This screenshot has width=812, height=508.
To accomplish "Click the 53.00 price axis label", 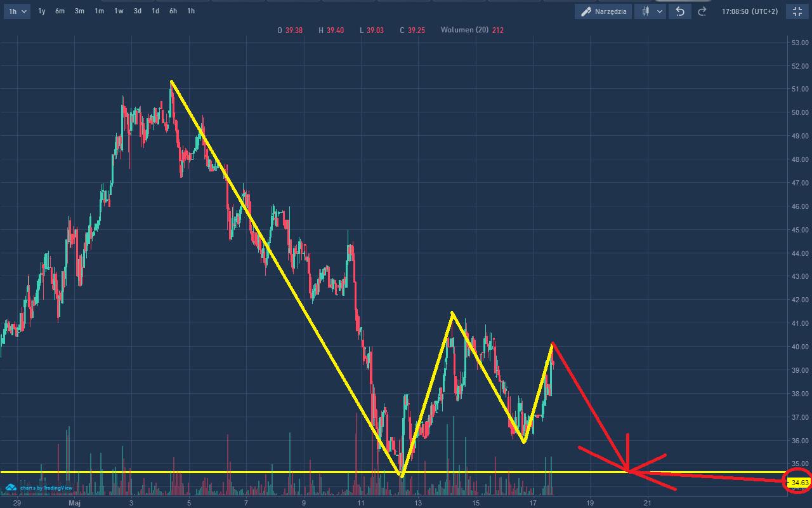I will click(x=800, y=43).
